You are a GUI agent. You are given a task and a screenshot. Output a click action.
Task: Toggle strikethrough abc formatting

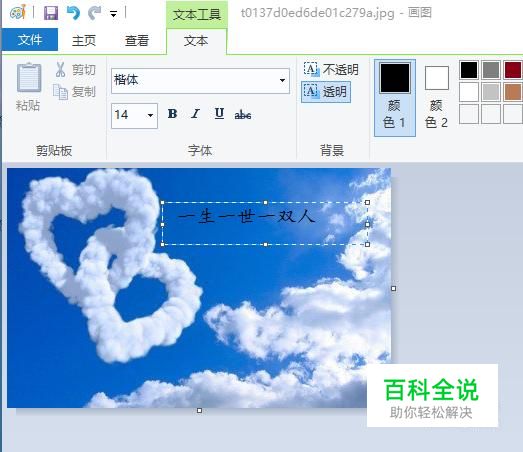coord(243,115)
